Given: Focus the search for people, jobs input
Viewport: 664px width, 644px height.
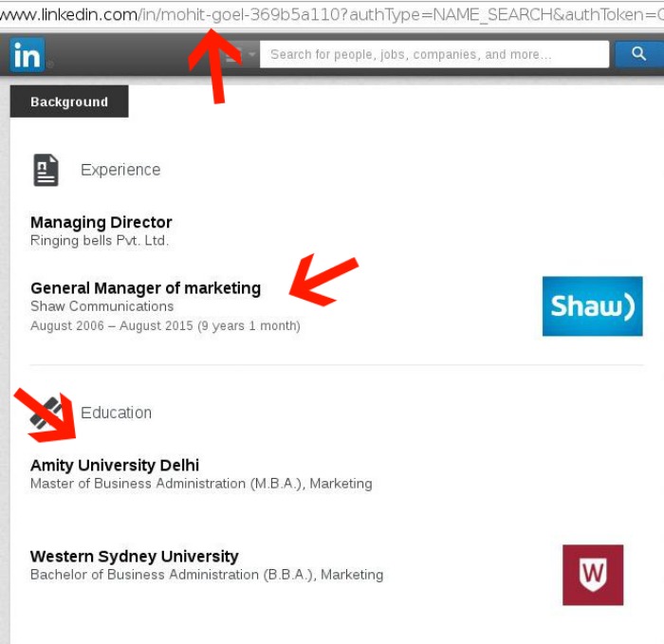Looking at the screenshot, I should [x=434, y=54].
